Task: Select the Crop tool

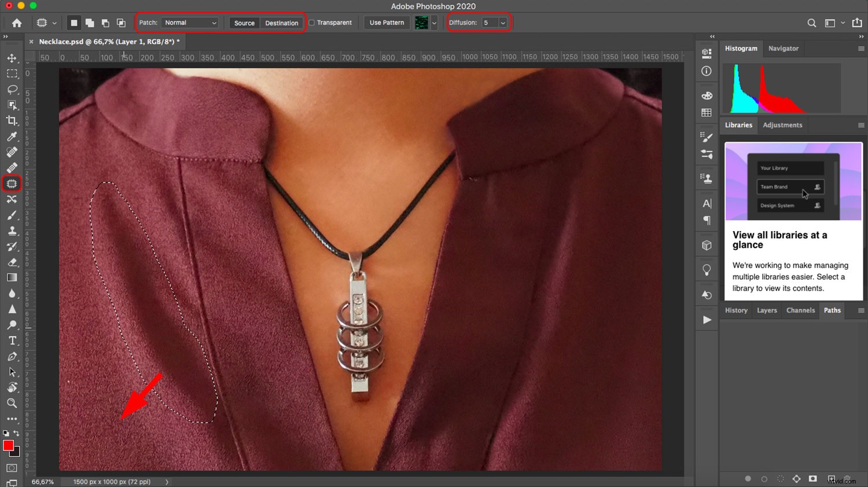Action: pyautogui.click(x=13, y=121)
